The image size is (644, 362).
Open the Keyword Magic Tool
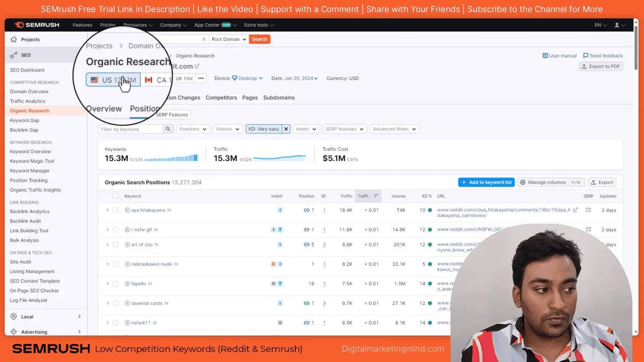[32, 161]
